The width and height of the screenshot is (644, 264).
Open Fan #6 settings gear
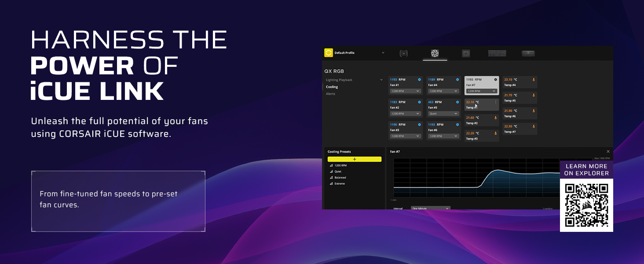(x=457, y=125)
